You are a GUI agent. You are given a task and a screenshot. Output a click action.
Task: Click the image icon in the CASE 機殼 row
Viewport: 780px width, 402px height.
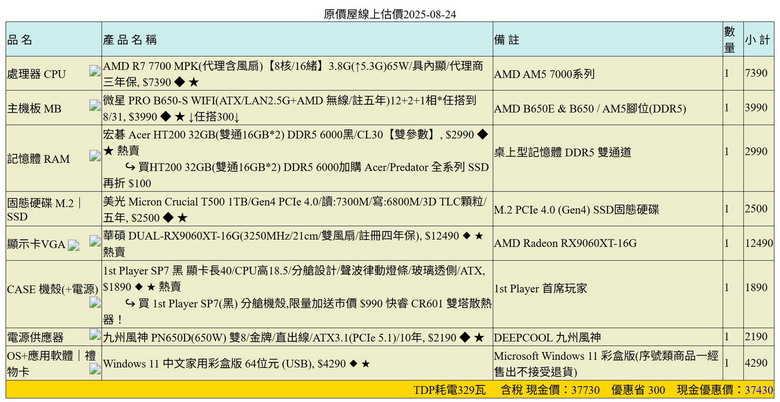[95, 302]
